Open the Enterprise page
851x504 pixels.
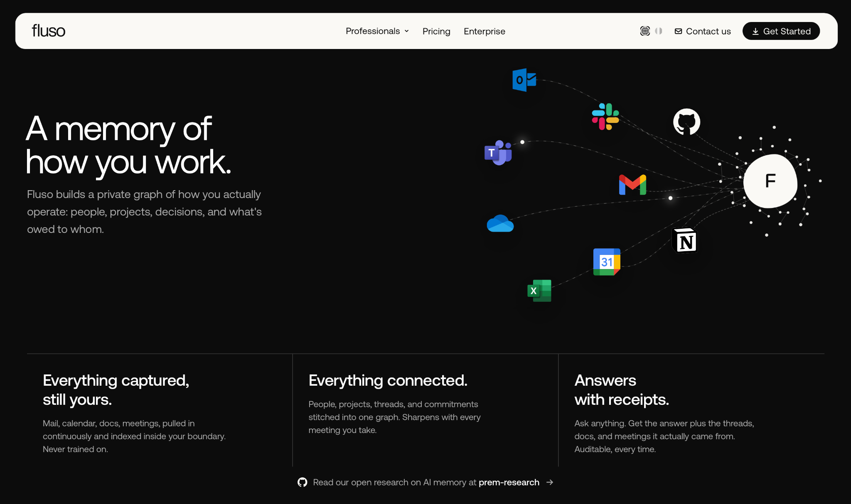(x=485, y=31)
